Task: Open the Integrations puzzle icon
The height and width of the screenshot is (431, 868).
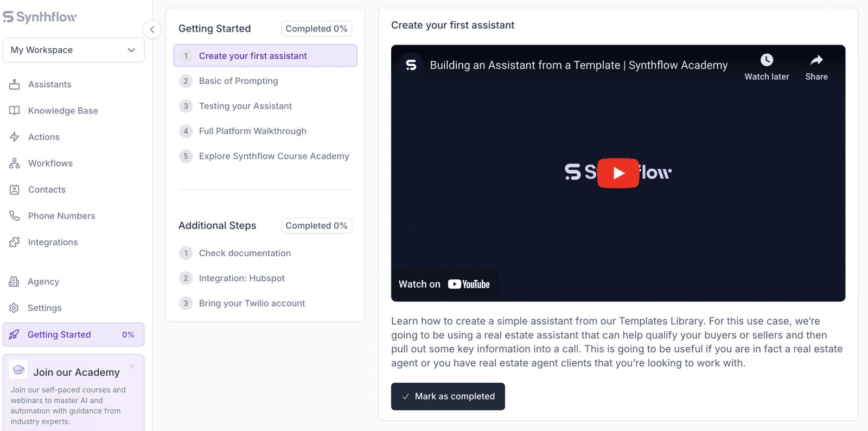Action: tap(15, 242)
